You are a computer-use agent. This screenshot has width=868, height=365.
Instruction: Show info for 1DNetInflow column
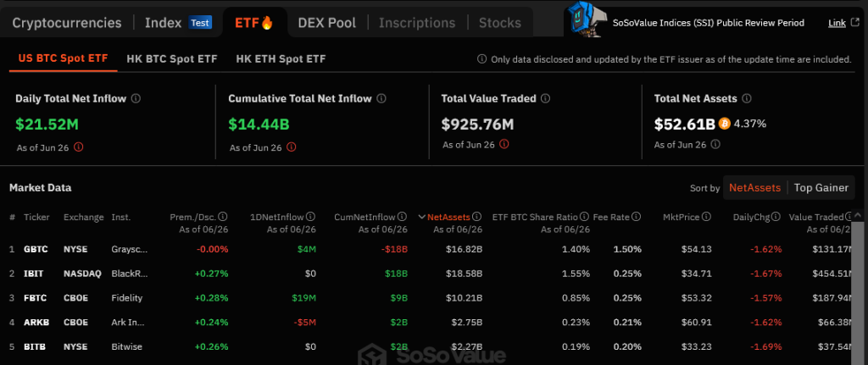point(310,217)
